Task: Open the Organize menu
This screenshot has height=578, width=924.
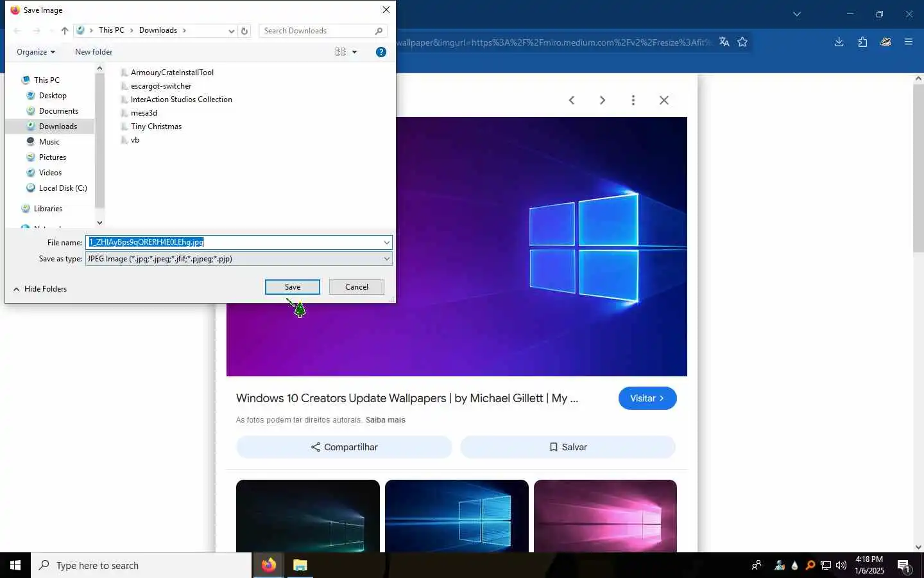Action: coord(36,52)
